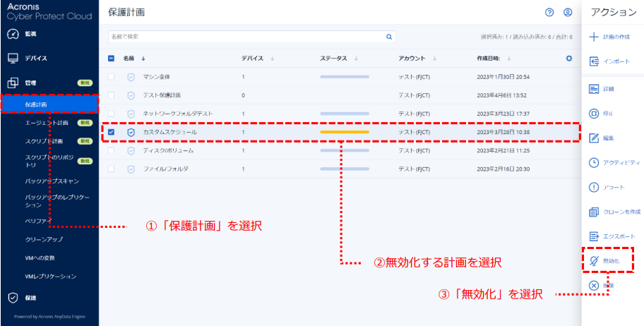Open the アクティビティ clock icon
644x326 pixels.
point(594,163)
